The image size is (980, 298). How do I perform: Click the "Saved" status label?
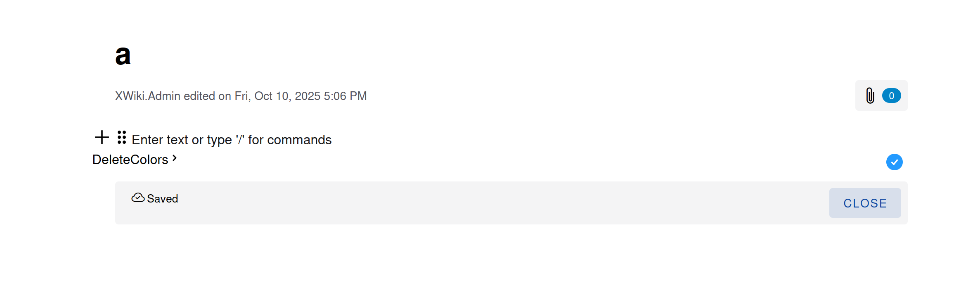pos(162,199)
